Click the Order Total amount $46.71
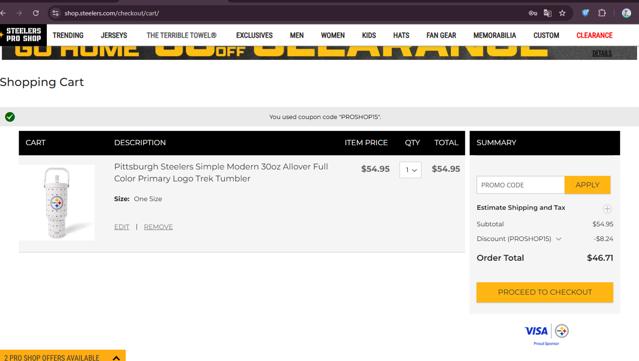This screenshot has width=639, height=361. coord(600,258)
